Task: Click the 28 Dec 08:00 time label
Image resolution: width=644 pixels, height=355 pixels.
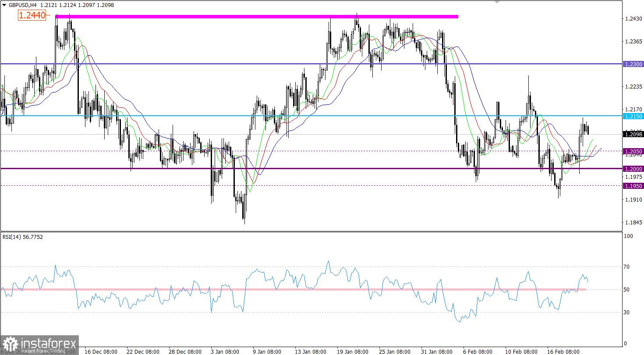Action: pos(185,351)
